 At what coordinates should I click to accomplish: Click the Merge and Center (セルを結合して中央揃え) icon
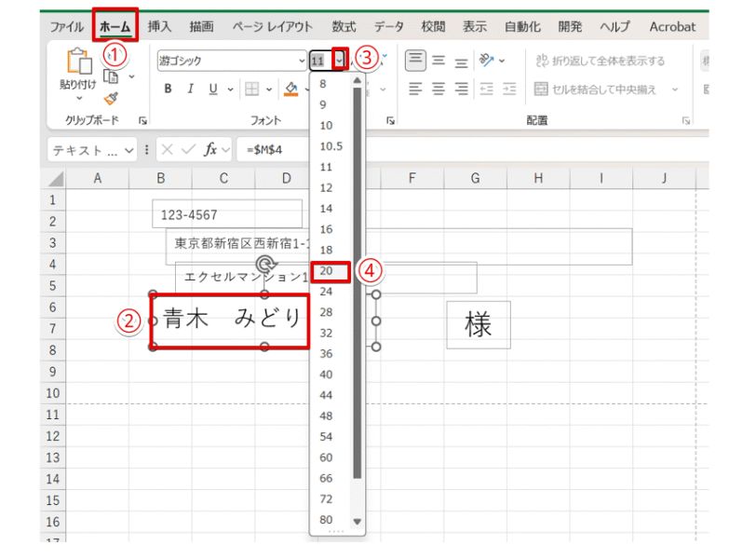(540, 89)
